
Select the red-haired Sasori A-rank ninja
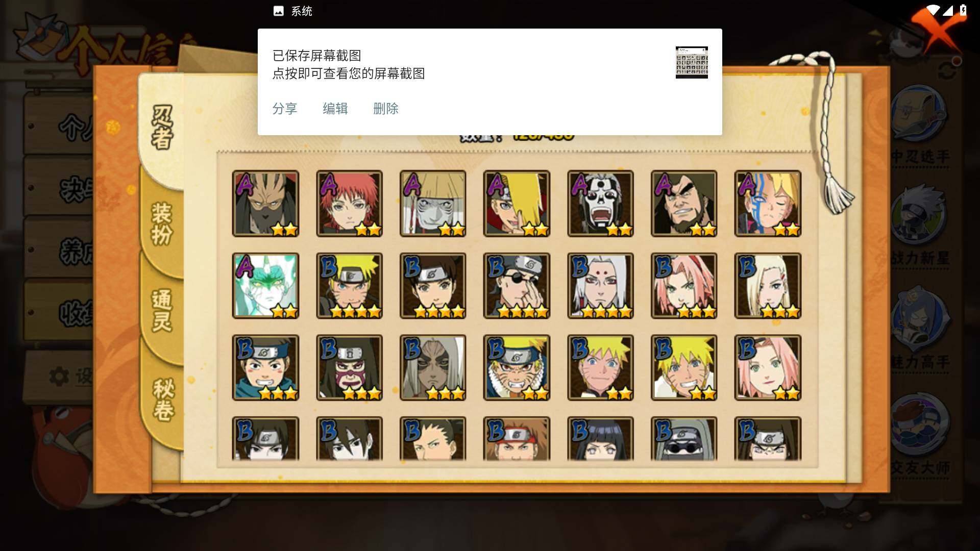(x=349, y=204)
